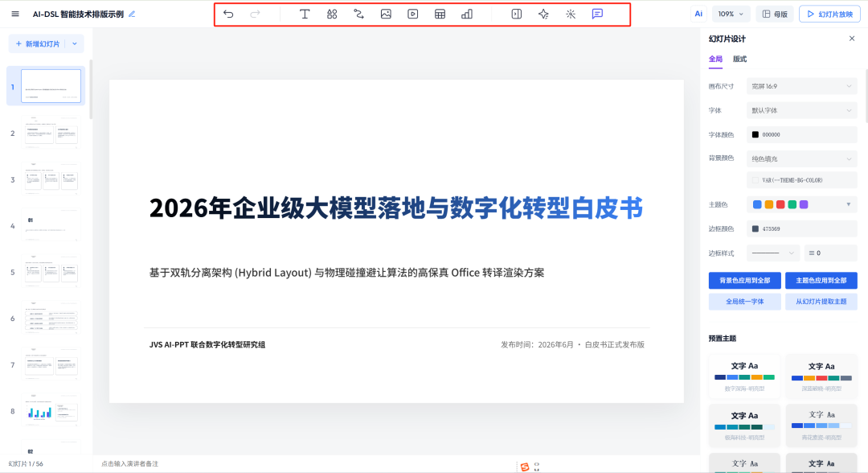The width and height of the screenshot is (868, 473).
Task: Open the hamburger menu icon
Action: click(x=15, y=14)
